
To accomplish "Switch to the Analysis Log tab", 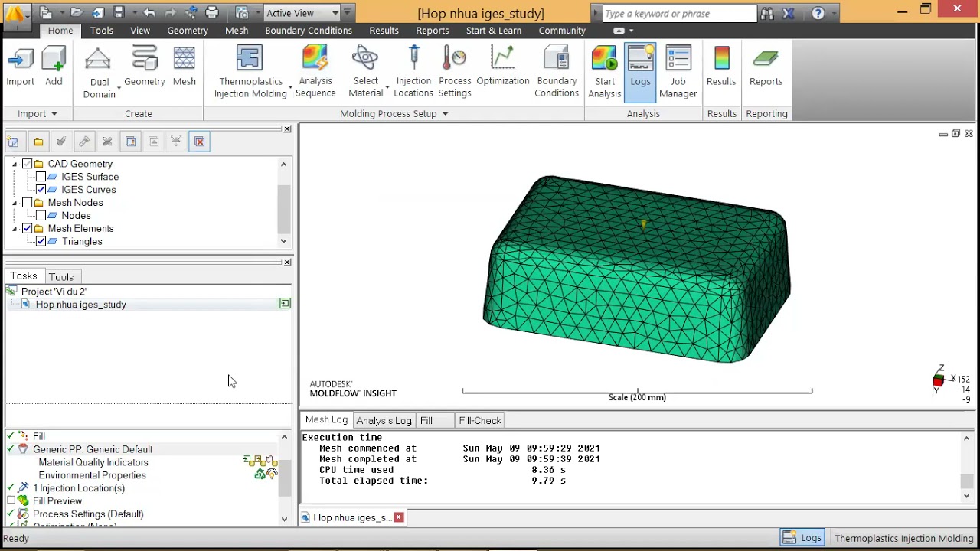I will point(384,421).
